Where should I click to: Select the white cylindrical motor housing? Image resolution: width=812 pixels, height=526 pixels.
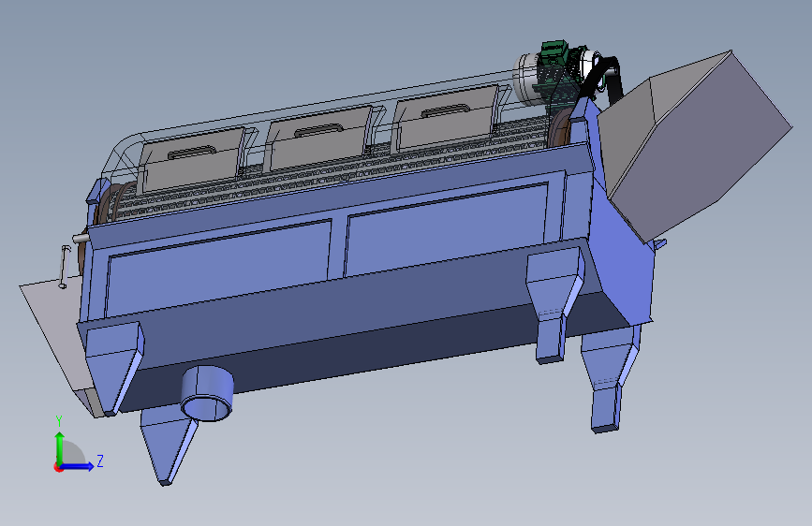525,80
